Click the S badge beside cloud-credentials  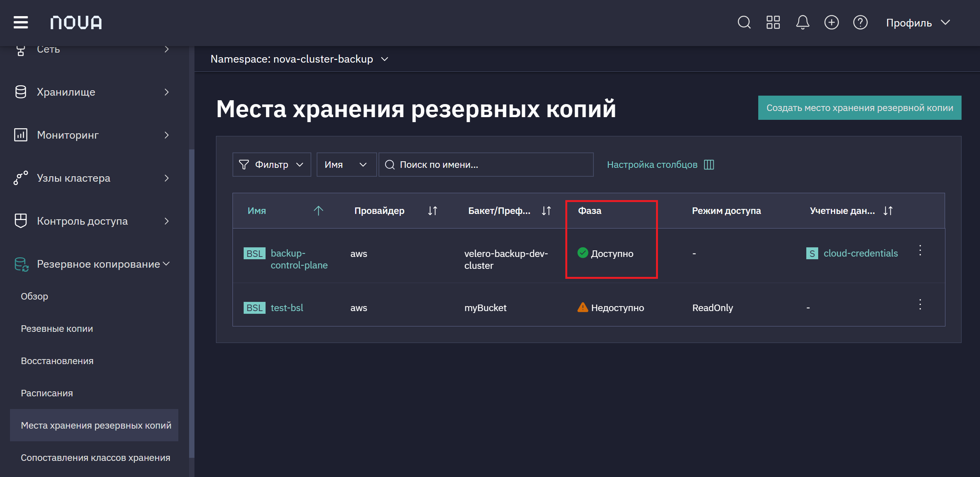point(812,253)
